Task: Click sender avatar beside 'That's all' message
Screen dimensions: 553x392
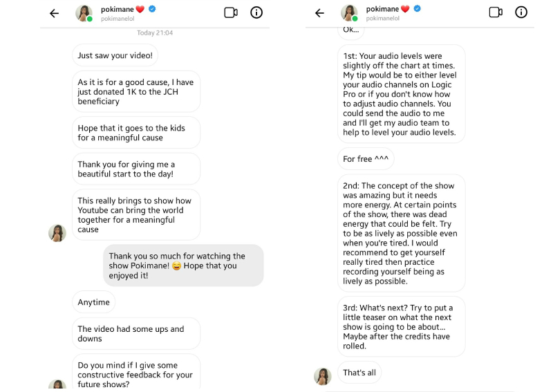Action: click(323, 376)
